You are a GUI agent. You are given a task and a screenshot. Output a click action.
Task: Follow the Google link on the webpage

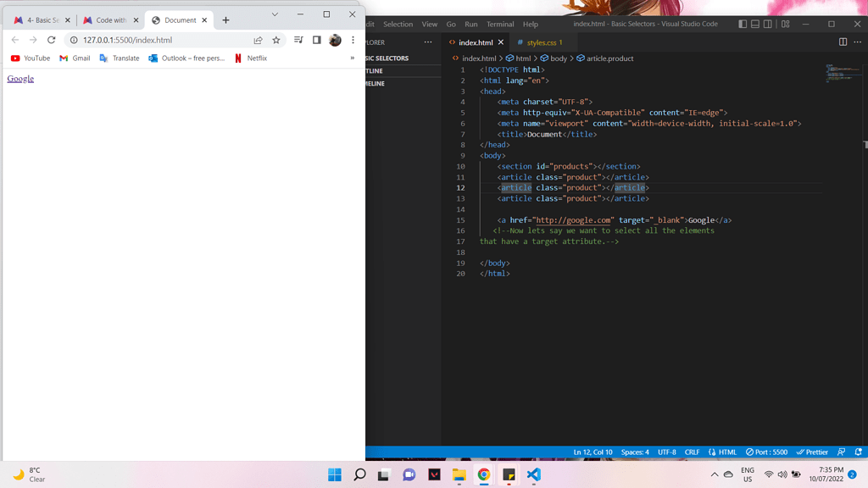click(19, 78)
